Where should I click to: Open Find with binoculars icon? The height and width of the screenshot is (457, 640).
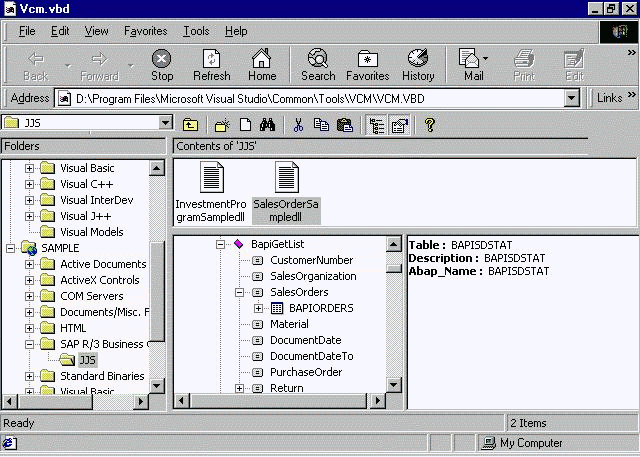pyautogui.click(x=267, y=125)
